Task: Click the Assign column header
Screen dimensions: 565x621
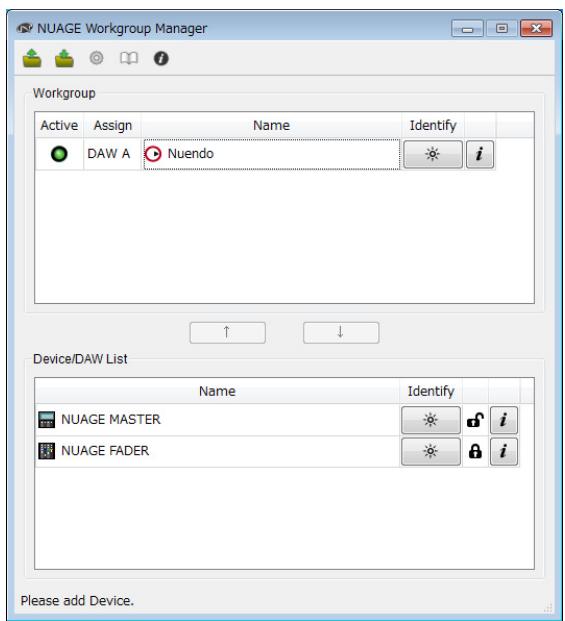Action: coord(112,125)
